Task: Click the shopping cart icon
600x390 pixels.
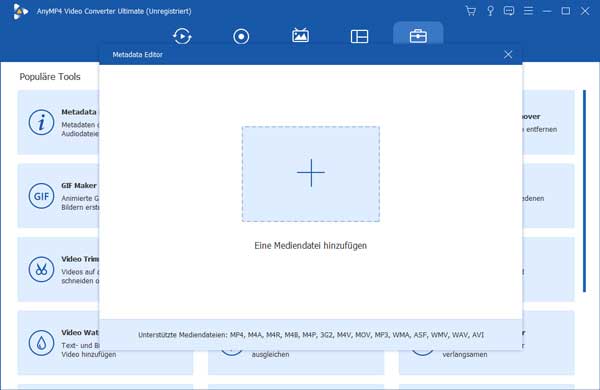Action: [471, 11]
